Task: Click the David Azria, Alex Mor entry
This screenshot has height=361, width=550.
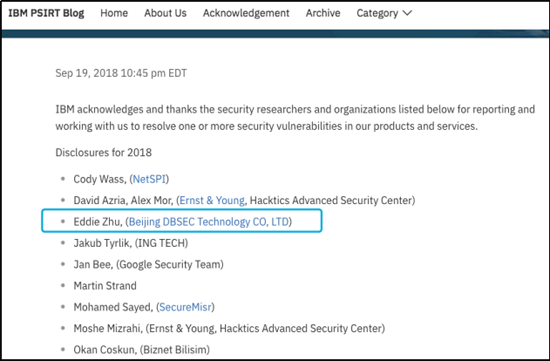Action: coord(244,200)
